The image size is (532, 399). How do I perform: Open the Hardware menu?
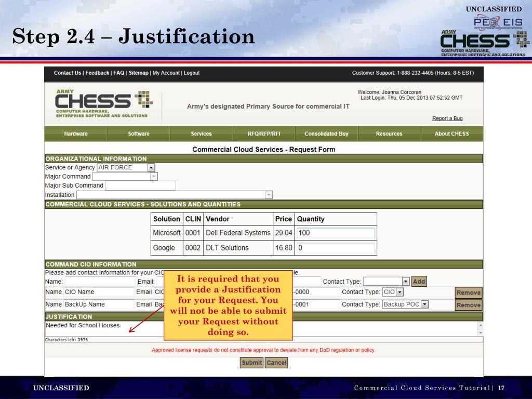[76, 134]
